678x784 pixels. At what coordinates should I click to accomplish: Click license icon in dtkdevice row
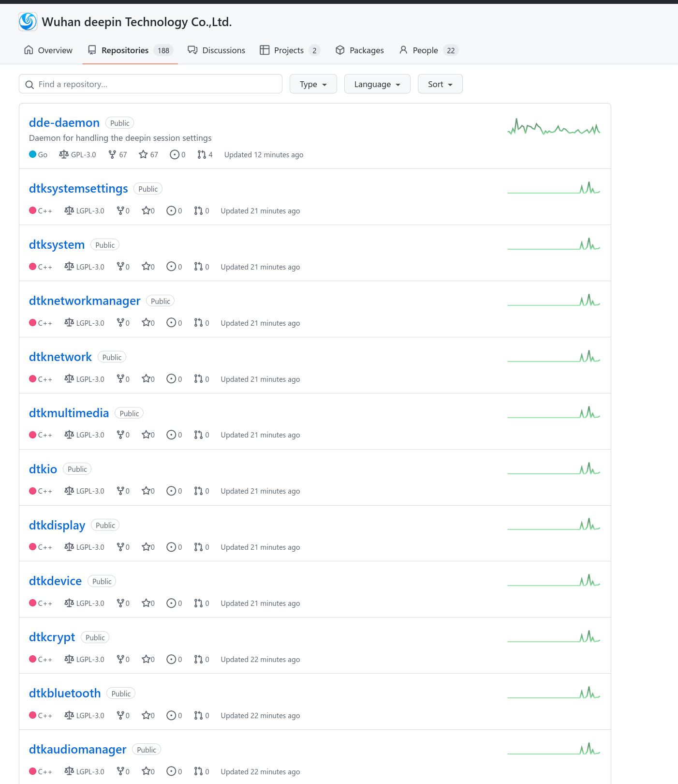coord(69,603)
